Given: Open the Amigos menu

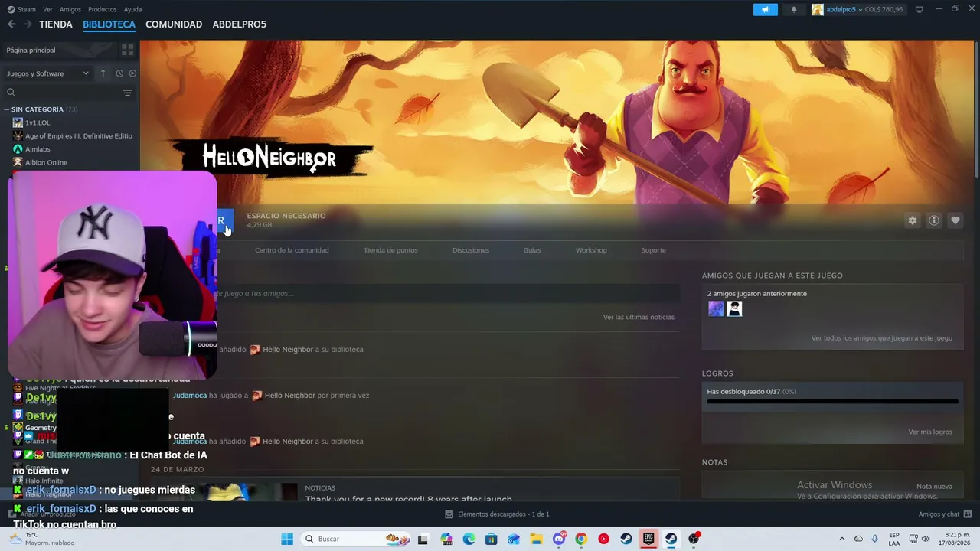Looking at the screenshot, I should tap(70, 9).
